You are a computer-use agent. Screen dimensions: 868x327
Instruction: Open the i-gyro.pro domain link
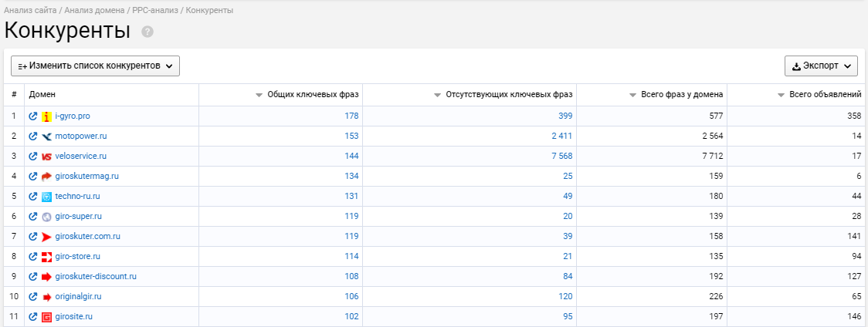pyautogui.click(x=73, y=116)
